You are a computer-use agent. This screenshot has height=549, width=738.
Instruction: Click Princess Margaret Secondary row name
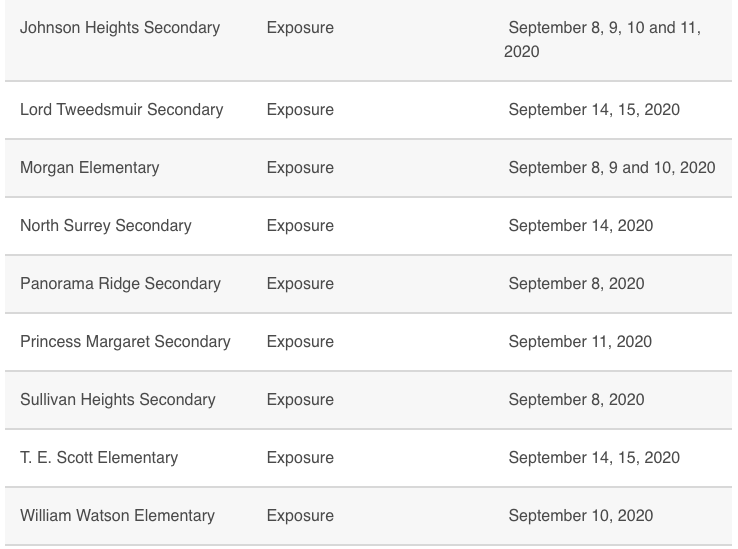pos(125,342)
